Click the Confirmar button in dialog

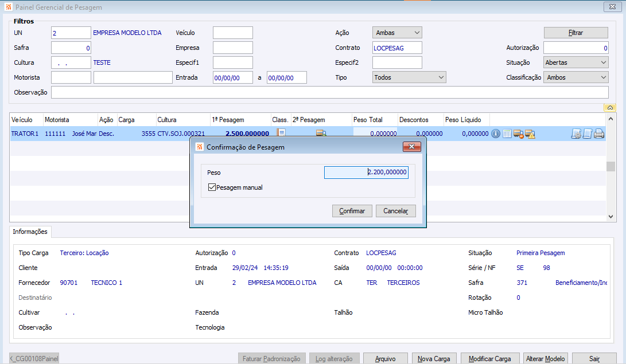pos(352,211)
